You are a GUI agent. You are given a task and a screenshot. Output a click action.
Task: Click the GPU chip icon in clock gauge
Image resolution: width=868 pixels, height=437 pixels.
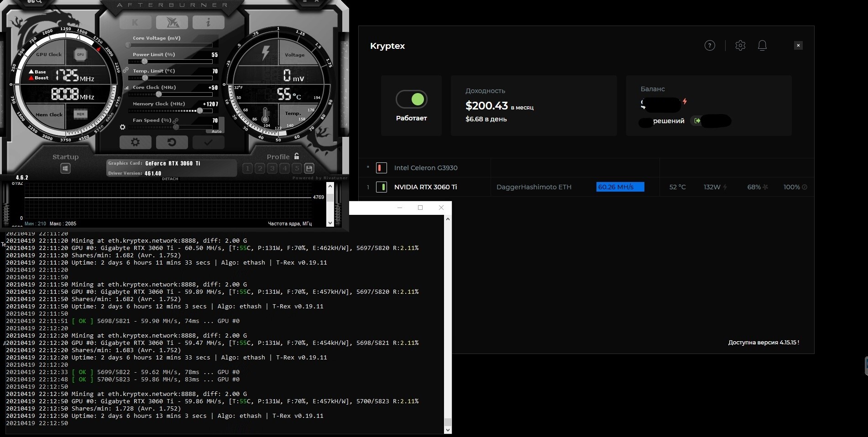click(x=80, y=55)
